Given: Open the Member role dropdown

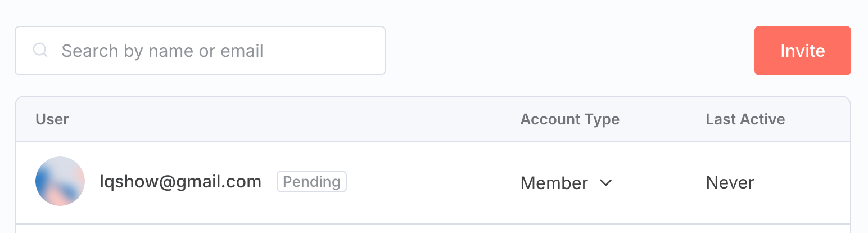Looking at the screenshot, I should (x=566, y=183).
